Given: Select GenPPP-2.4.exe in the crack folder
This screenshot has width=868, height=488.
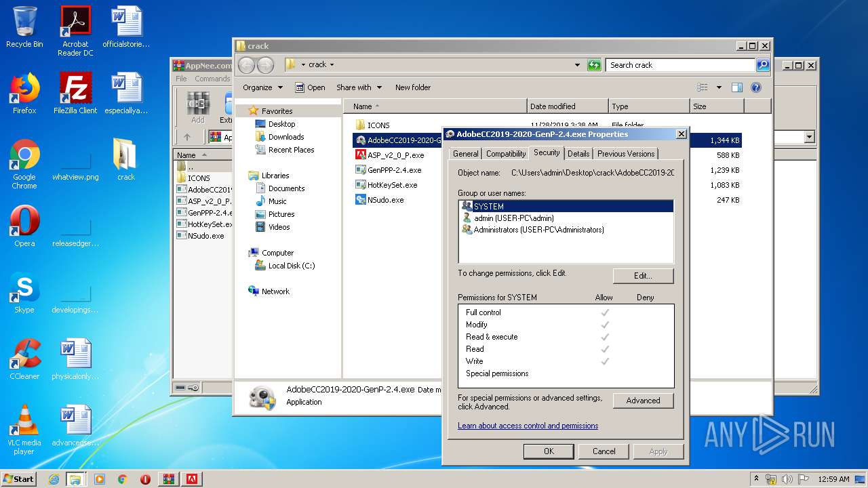Looking at the screenshot, I should [x=388, y=170].
